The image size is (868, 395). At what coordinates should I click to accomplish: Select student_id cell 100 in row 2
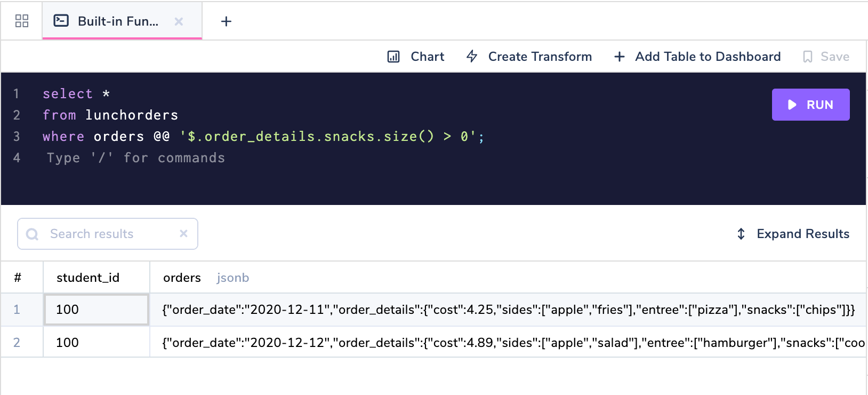coord(97,342)
